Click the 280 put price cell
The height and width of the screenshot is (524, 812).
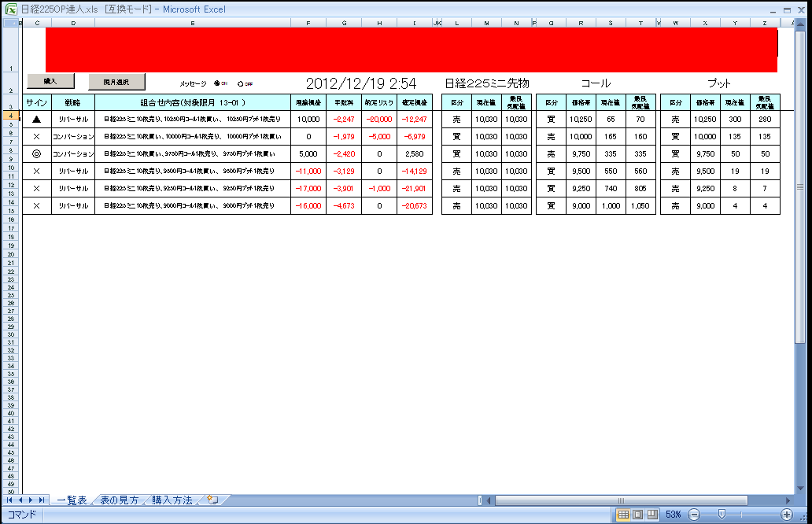tap(765, 119)
